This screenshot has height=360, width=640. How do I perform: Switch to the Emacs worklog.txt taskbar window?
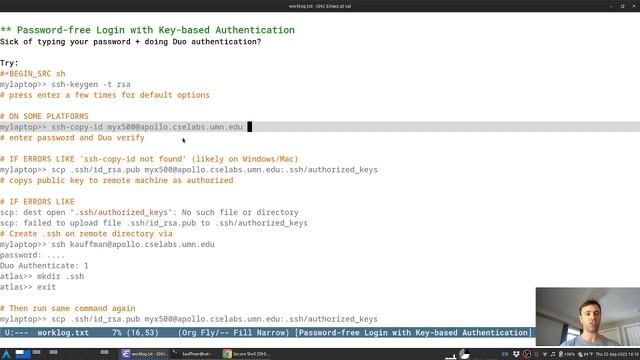[144, 354]
